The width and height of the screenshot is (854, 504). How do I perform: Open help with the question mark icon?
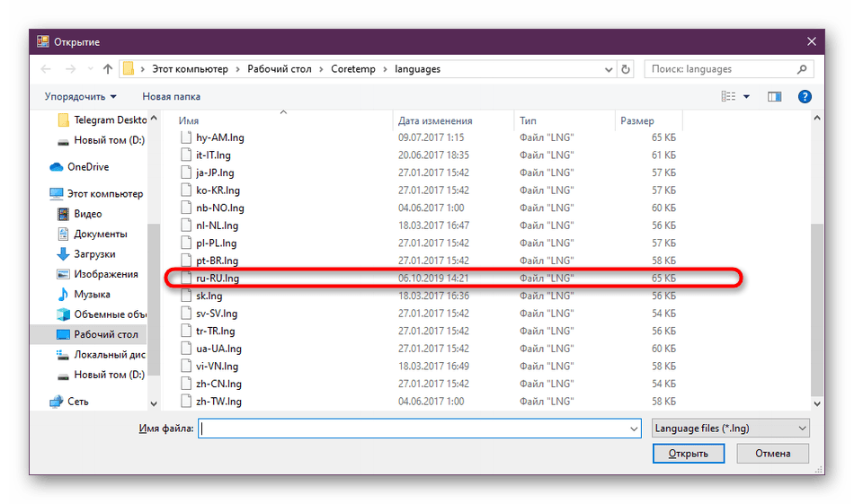click(805, 96)
